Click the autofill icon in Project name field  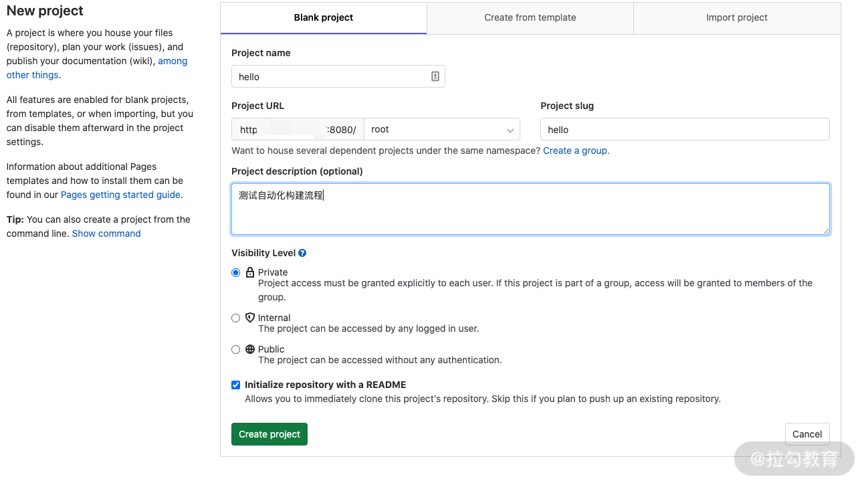(x=435, y=76)
